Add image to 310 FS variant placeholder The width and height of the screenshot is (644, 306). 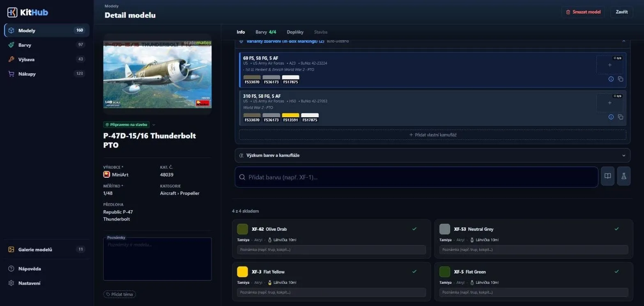click(x=609, y=103)
